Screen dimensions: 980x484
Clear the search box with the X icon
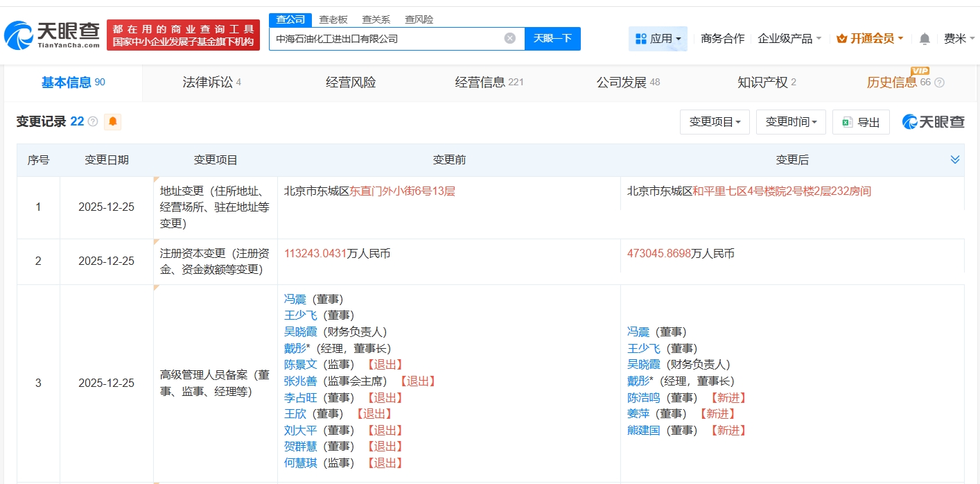tap(510, 39)
